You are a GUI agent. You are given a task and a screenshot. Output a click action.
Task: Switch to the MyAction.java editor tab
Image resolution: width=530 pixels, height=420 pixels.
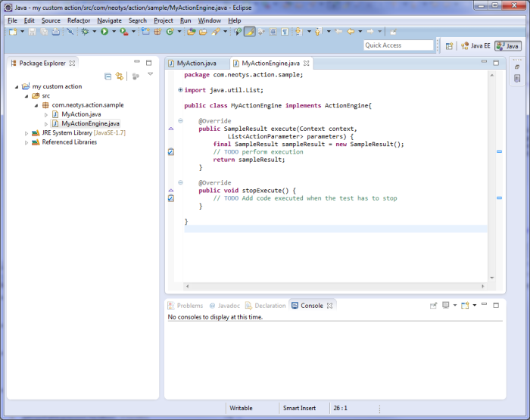(x=197, y=64)
